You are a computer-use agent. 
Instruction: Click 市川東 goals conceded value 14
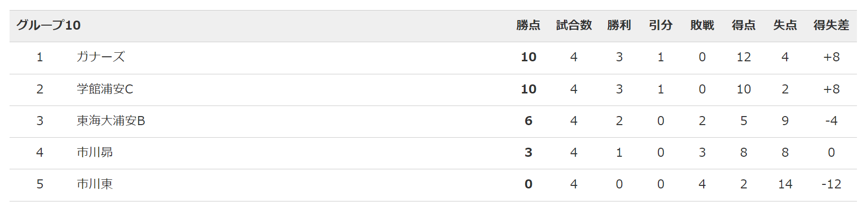click(785, 184)
